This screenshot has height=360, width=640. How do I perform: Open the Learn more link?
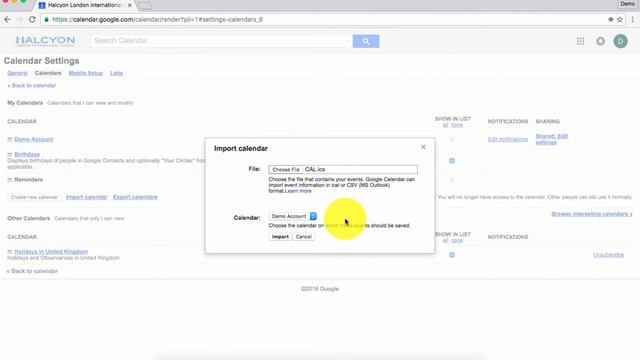coord(298,191)
